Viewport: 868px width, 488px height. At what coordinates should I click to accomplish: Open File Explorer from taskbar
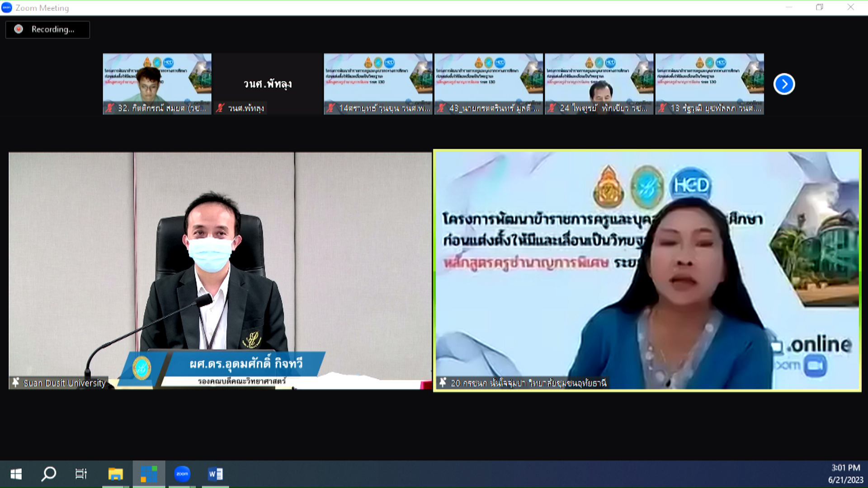click(x=115, y=474)
